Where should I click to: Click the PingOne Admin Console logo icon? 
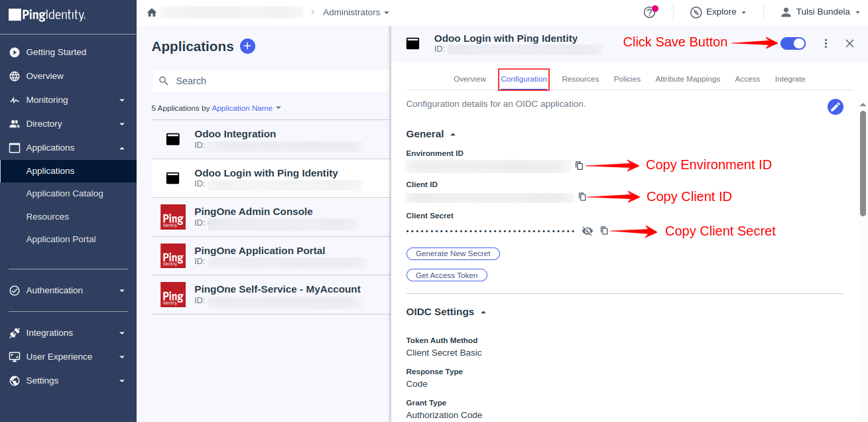173,217
